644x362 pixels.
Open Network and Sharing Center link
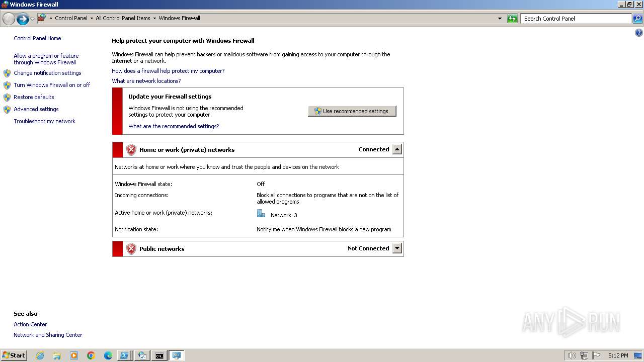pyautogui.click(x=48, y=335)
